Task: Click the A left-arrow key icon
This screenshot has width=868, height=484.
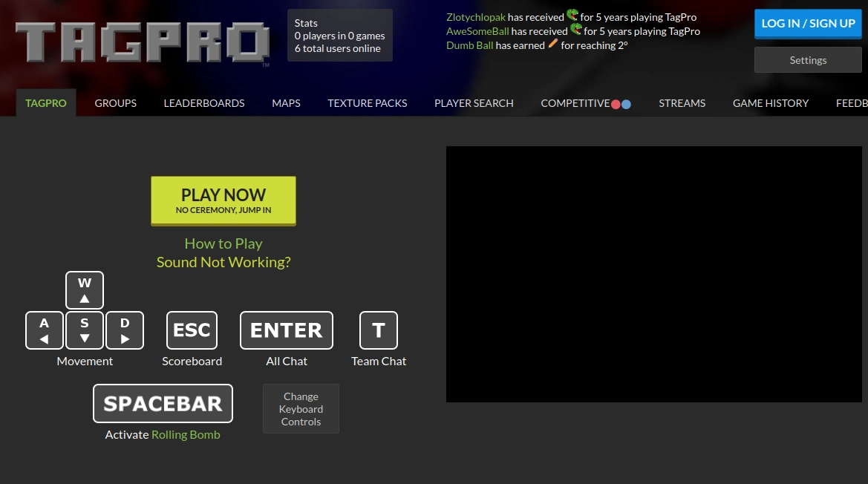Action: coord(45,330)
